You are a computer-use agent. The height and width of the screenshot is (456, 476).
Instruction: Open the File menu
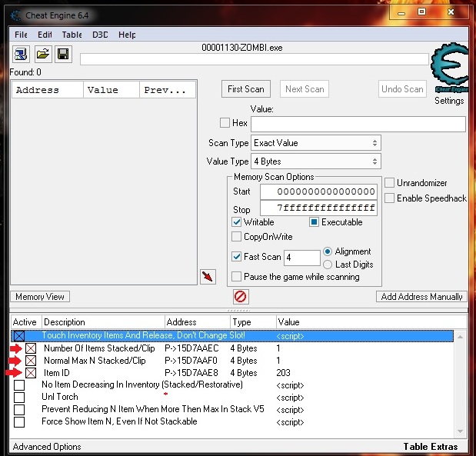[21, 35]
